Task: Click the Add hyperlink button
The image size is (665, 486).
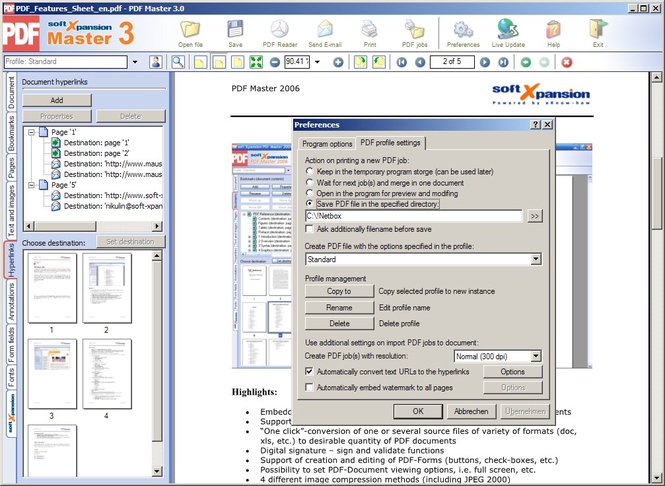Action: click(57, 100)
